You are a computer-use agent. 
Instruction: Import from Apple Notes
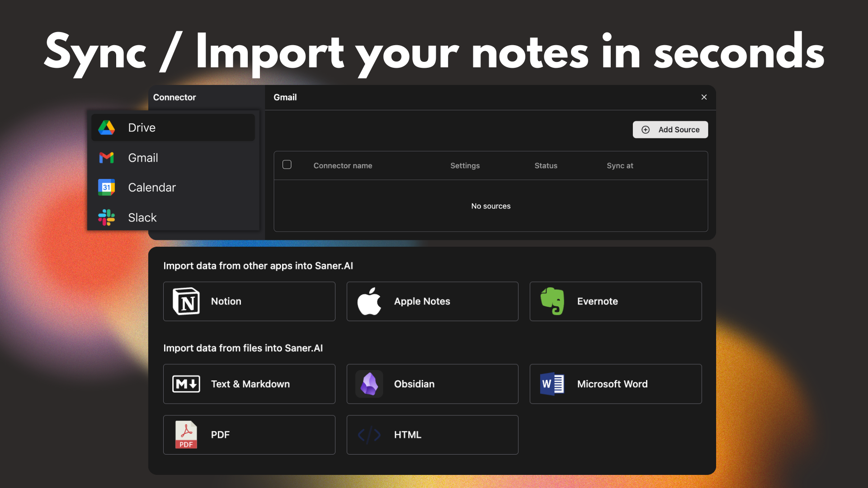(432, 301)
